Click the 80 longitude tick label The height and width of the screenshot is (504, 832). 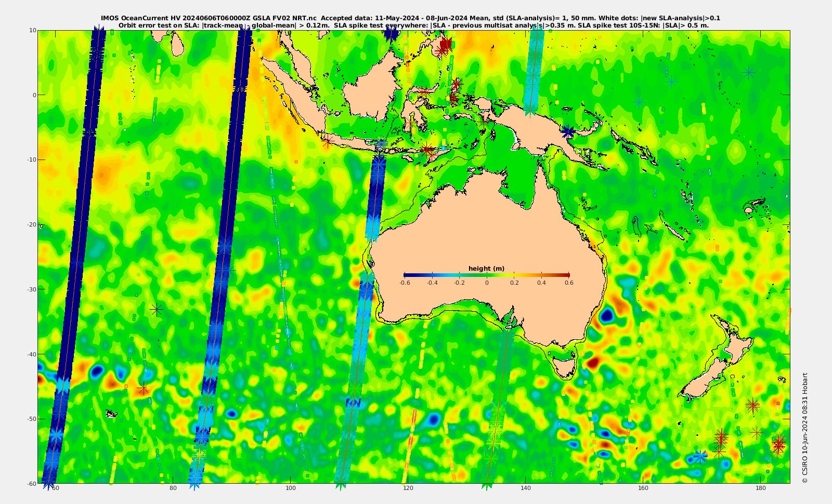point(173,488)
